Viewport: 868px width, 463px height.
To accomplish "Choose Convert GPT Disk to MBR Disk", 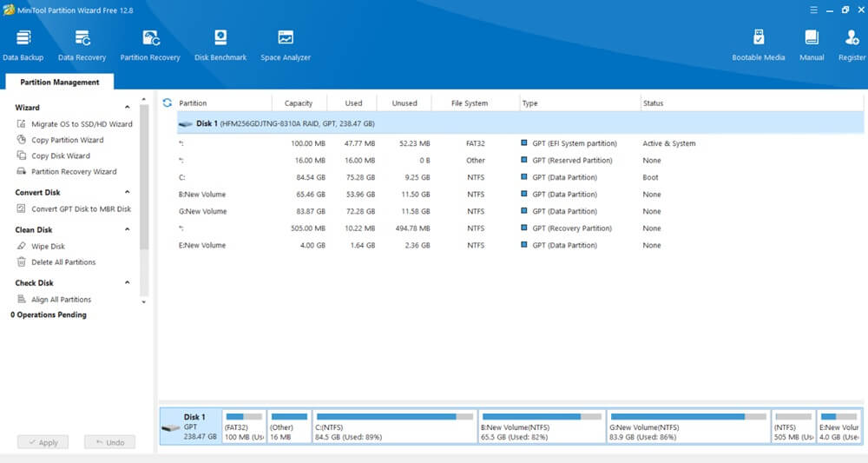I will pyautogui.click(x=82, y=208).
